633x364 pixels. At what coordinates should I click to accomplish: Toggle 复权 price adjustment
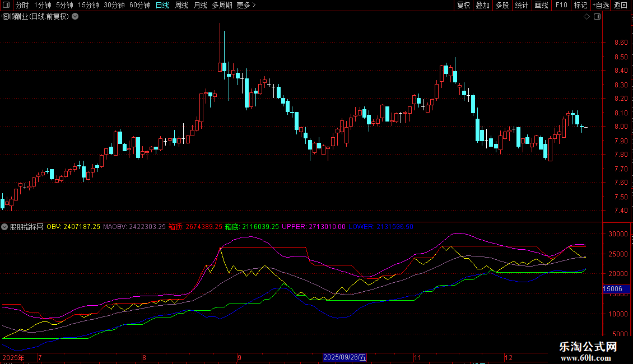coord(463,5)
